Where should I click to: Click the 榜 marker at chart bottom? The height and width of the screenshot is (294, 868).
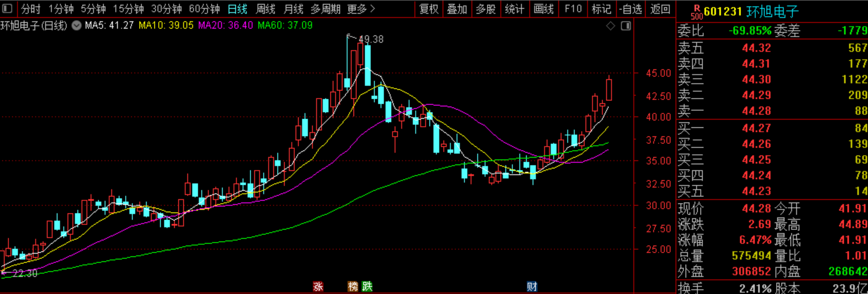point(353,286)
